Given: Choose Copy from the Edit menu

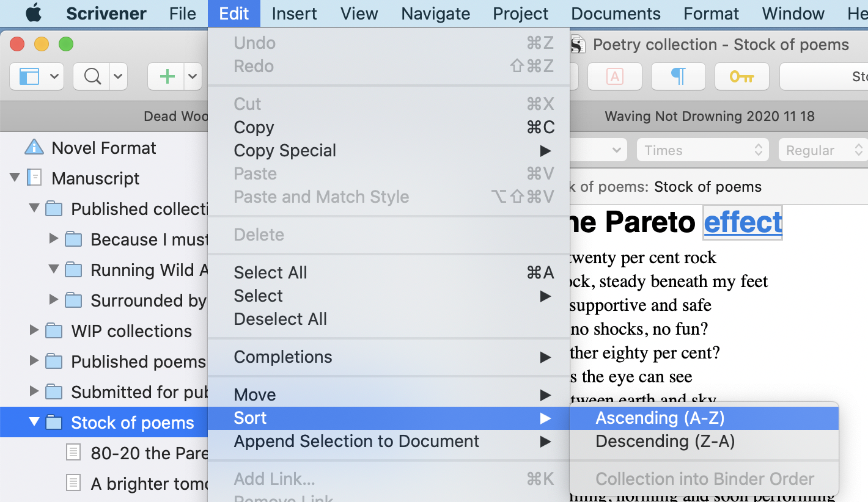Looking at the screenshot, I should (x=389, y=127).
